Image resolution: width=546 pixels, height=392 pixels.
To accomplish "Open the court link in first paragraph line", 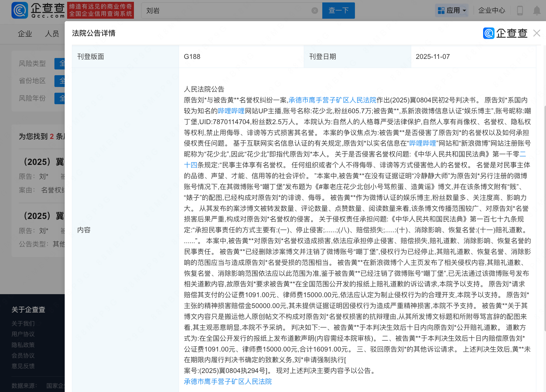I will 332,100.
